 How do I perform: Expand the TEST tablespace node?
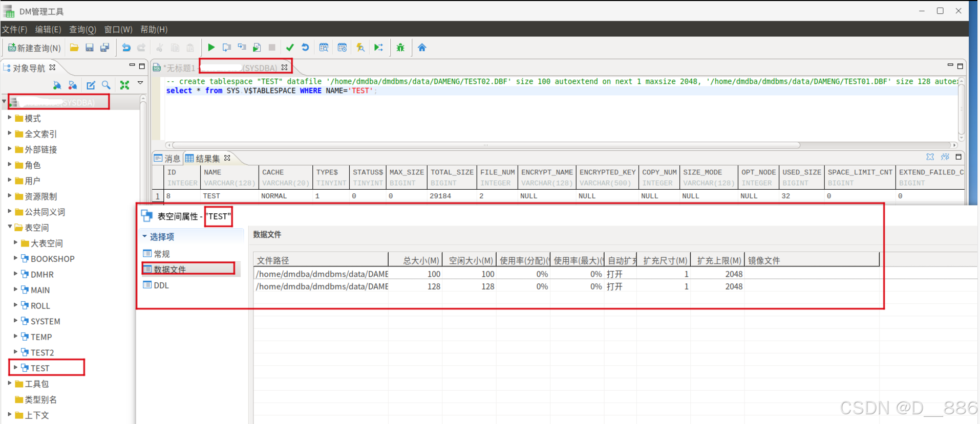pyautogui.click(x=15, y=368)
